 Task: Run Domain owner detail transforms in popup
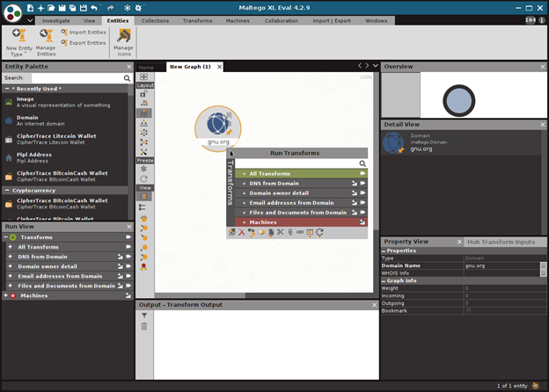pos(362,193)
